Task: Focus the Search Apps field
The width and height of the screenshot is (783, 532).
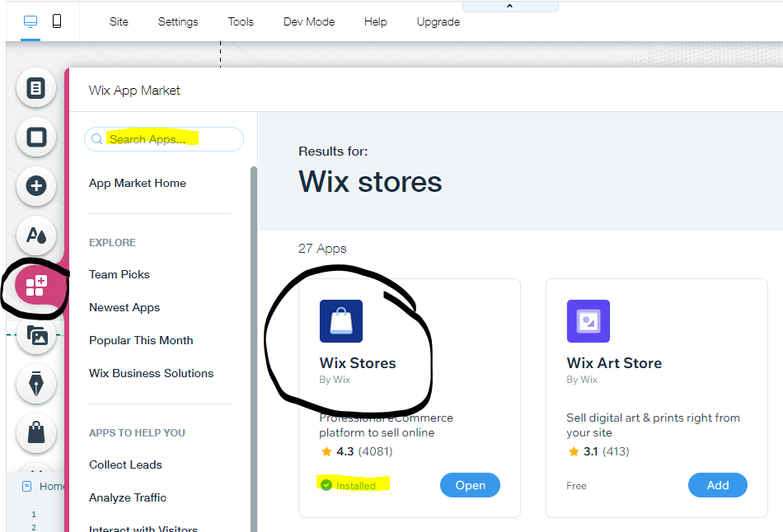Action: click(x=164, y=139)
